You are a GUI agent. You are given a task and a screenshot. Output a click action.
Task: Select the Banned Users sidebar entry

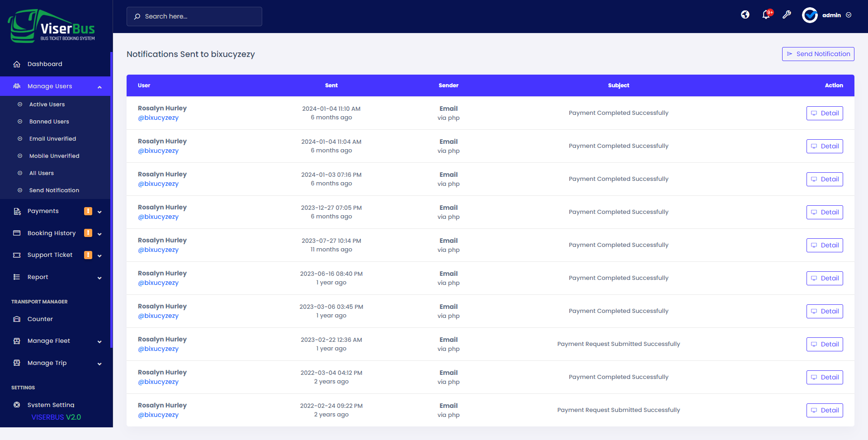49,121
